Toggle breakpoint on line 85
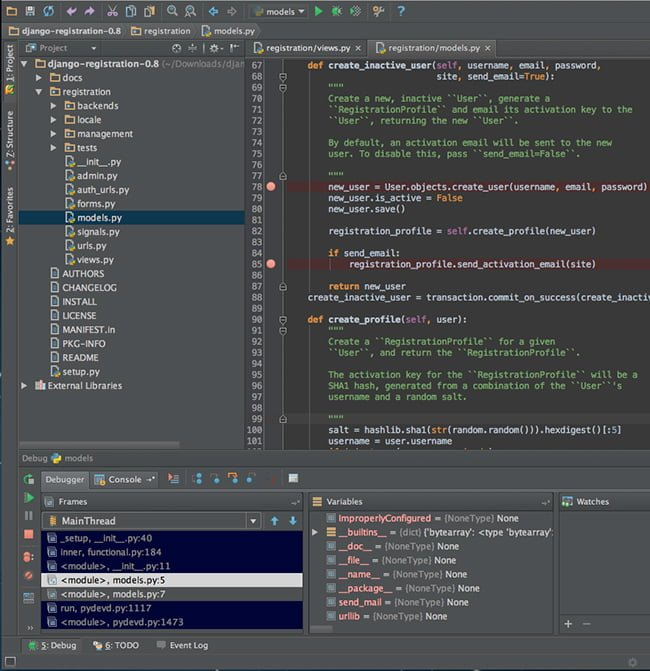 (x=271, y=264)
